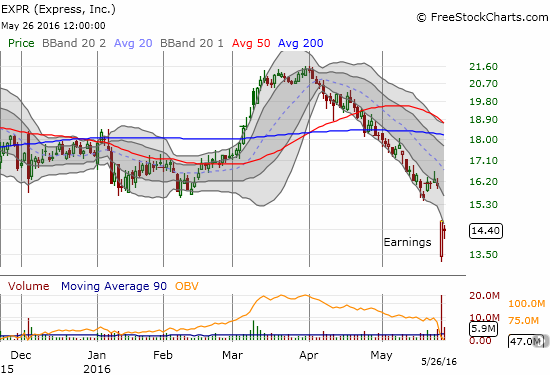Click the Moving Average 90 legend label
Viewport: 550px width, 375px height.
pos(114,286)
